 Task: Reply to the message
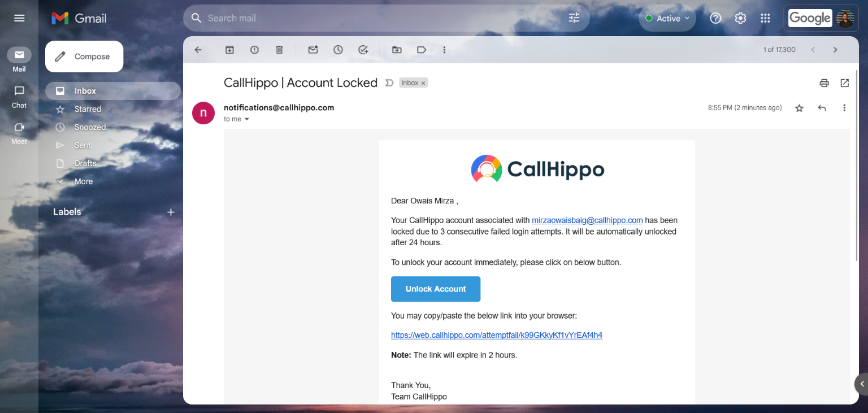822,108
